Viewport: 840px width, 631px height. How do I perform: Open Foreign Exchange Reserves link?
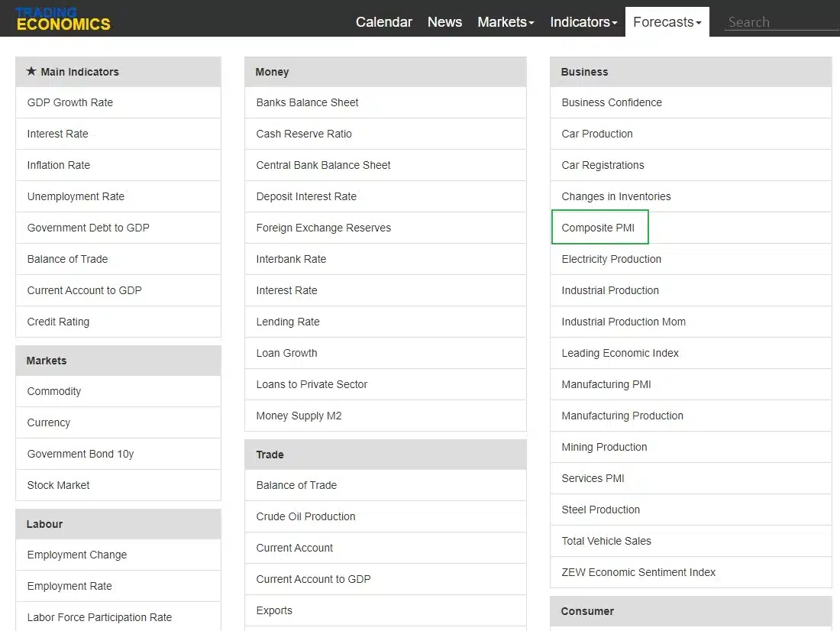point(324,228)
